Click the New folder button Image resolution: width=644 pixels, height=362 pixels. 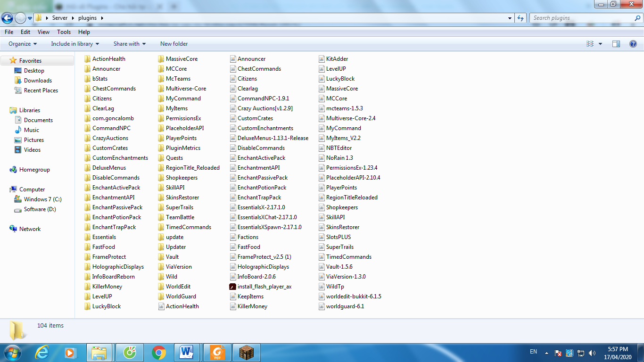tap(174, 44)
